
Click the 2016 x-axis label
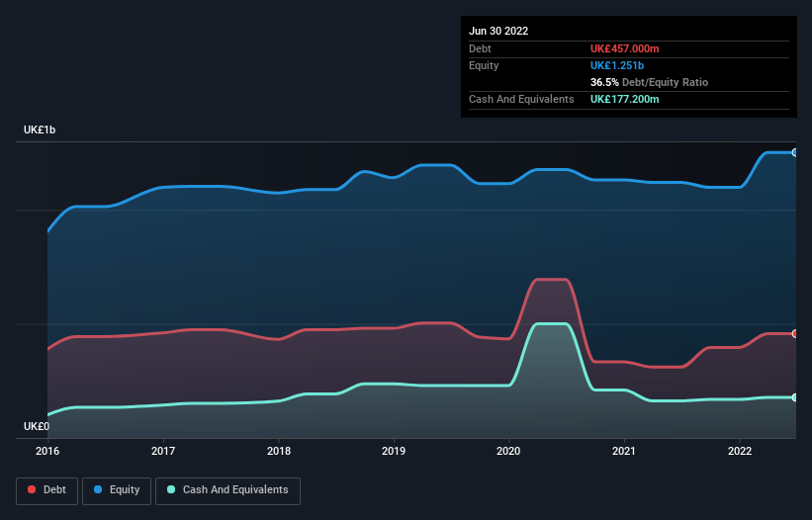click(47, 451)
